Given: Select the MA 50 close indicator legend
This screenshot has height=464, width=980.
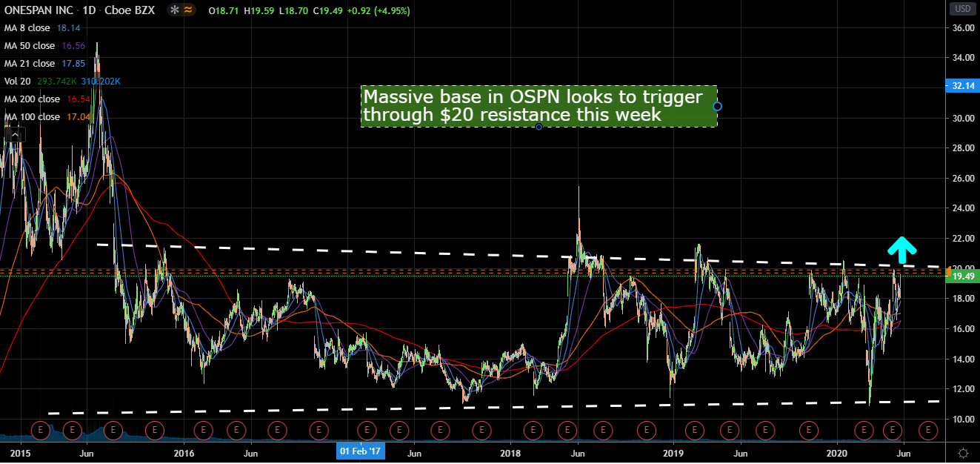Looking at the screenshot, I should click(x=30, y=46).
